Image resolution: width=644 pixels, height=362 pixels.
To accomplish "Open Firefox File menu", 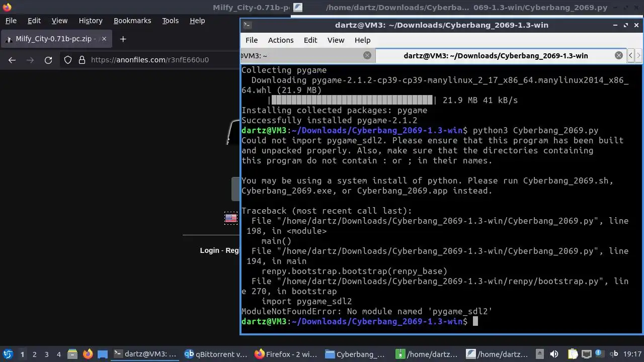I will coord(11,21).
